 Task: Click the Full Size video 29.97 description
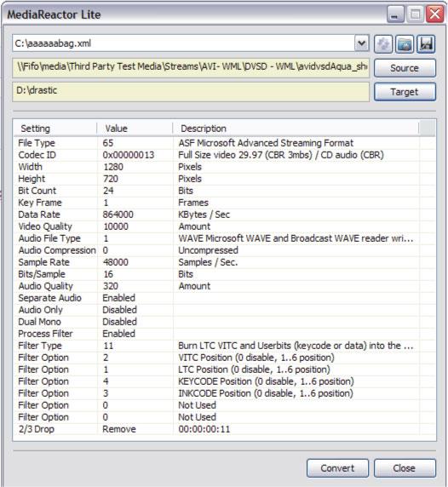click(281, 155)
